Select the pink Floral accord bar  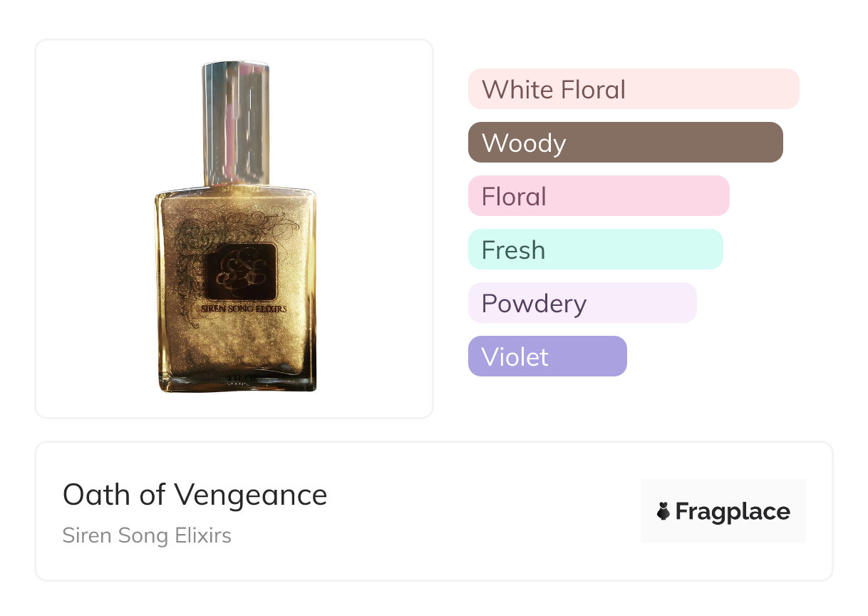pyautogui.click(x=598, y=196)
